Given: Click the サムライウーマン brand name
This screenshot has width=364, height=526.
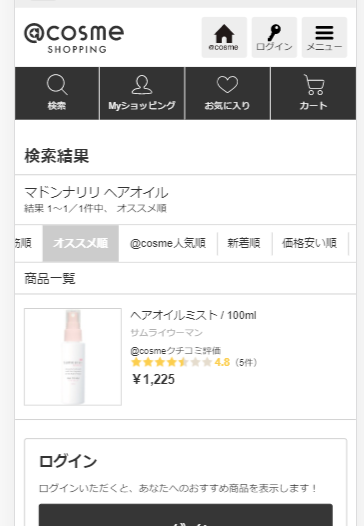Looking at the screenshot, I should pyautogui.click(x=166, y=333).
